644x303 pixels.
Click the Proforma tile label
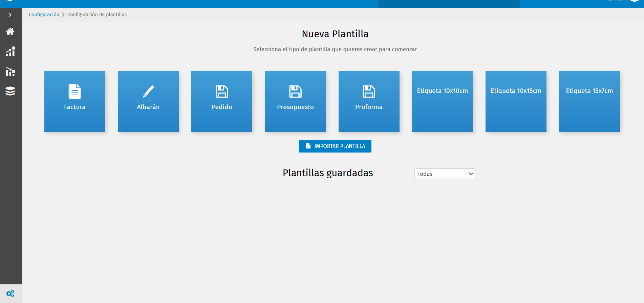[x=369, y=107]
